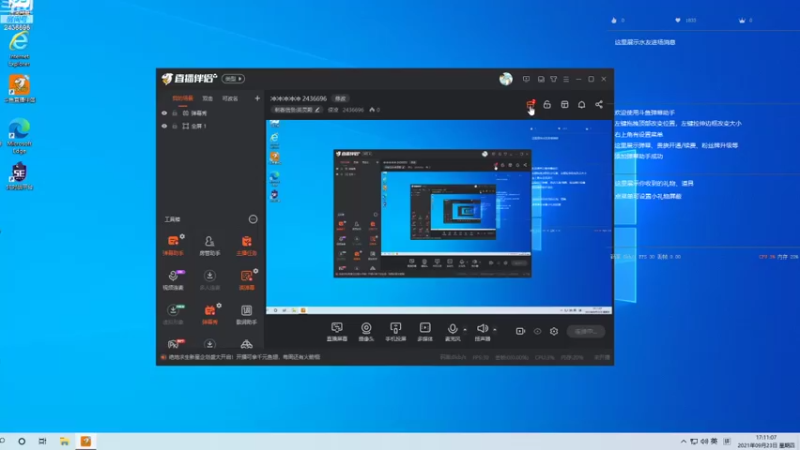Open the inbox icon in title bar

[x=541, y=79]
